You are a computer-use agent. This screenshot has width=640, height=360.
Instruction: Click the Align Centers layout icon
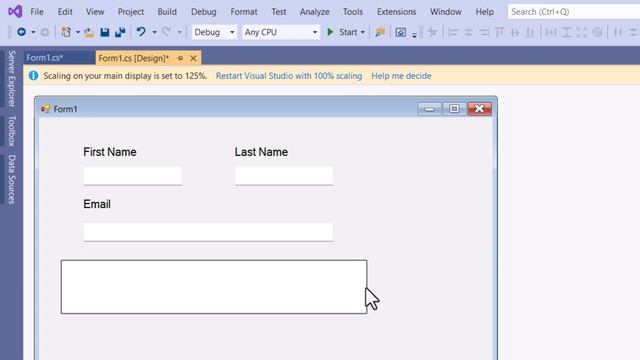468,32
